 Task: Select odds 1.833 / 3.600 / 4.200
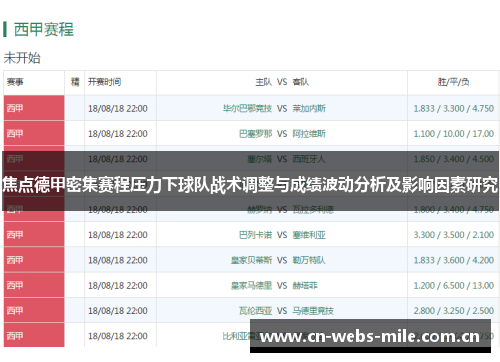point(453,260)
